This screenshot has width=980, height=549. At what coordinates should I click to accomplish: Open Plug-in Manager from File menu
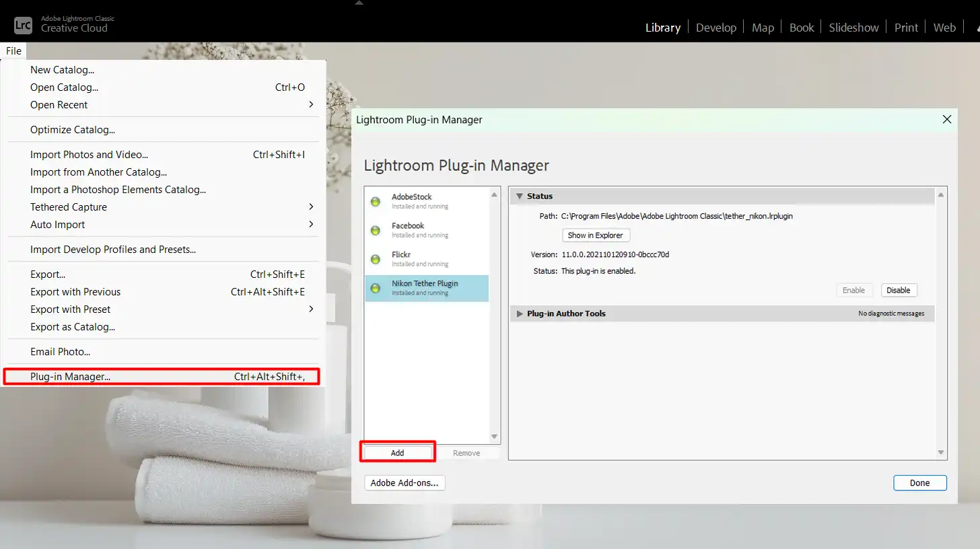click(162, 377)
